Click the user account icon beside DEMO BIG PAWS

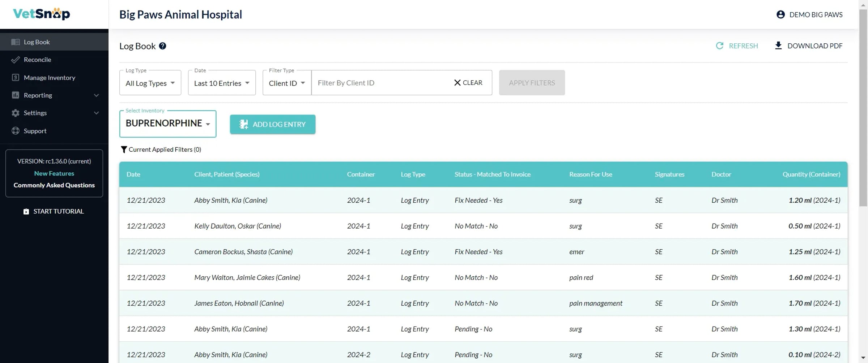pos(780,14)
